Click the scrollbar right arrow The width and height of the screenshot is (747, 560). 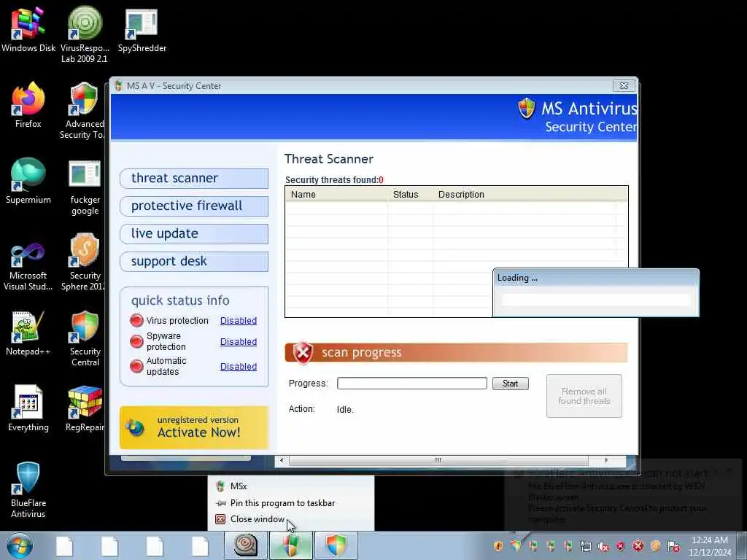pyautogui.click(x=606, y=461)
